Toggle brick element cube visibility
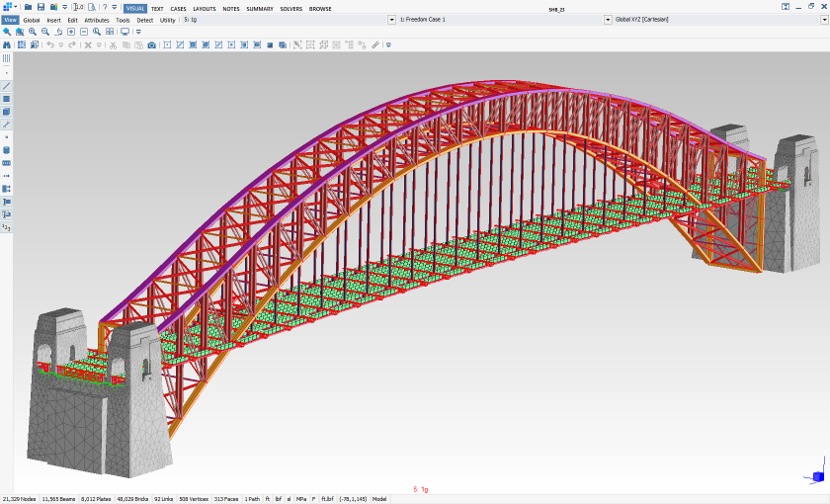The image size is (830, 504). [x=6, y=112]
